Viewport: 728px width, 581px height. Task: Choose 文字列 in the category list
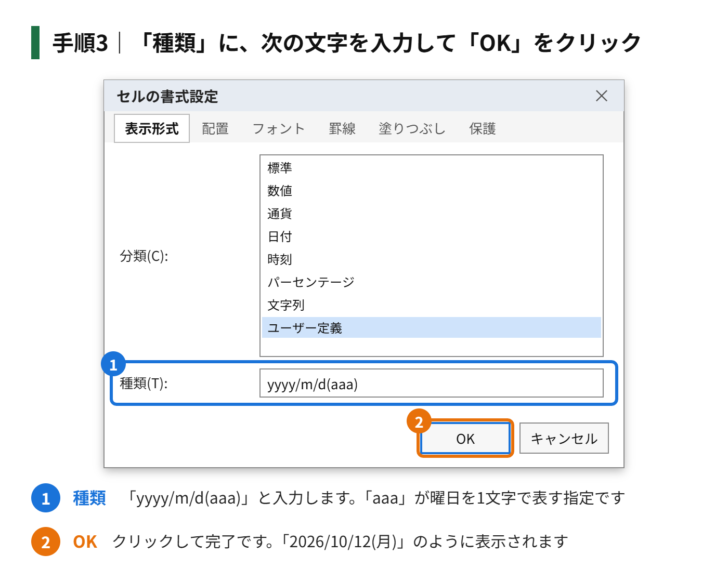point(432,305)
